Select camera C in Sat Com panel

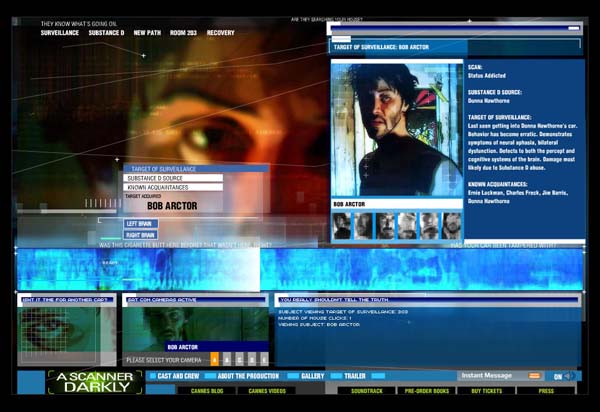(240, 360)
